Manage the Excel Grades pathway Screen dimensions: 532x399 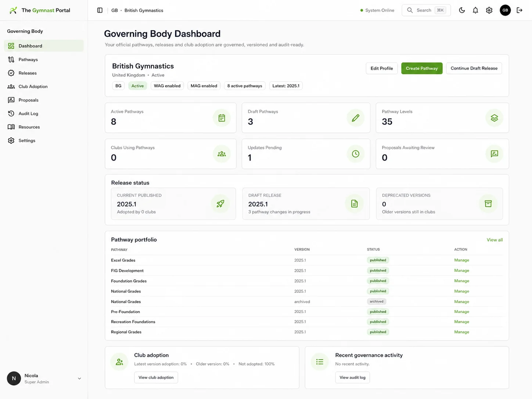(461, 260)
